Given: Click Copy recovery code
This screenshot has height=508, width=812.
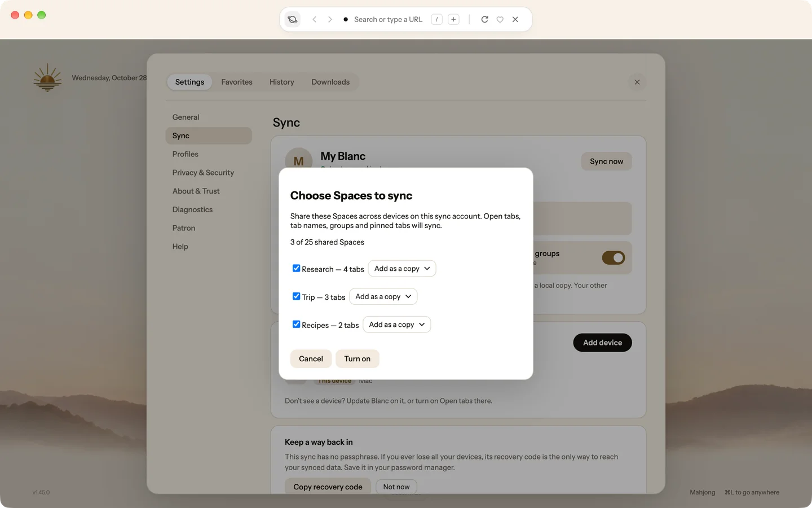Looking at the screenshot, I should (328, 487).
